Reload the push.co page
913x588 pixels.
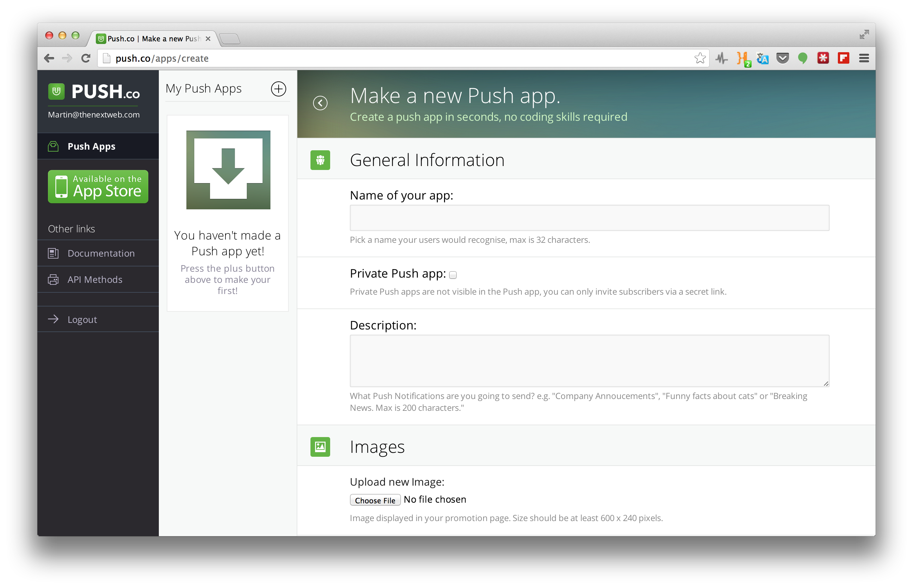click(x=86, y=58)
